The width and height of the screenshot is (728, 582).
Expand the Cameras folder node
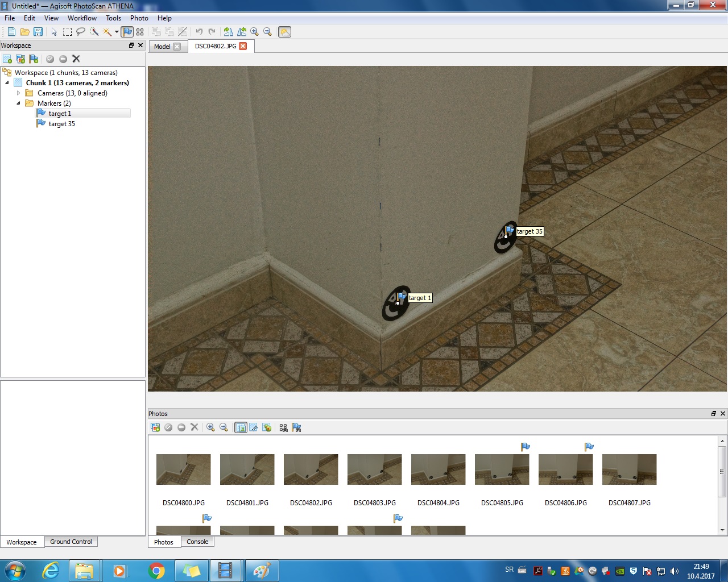coord(18,93)
